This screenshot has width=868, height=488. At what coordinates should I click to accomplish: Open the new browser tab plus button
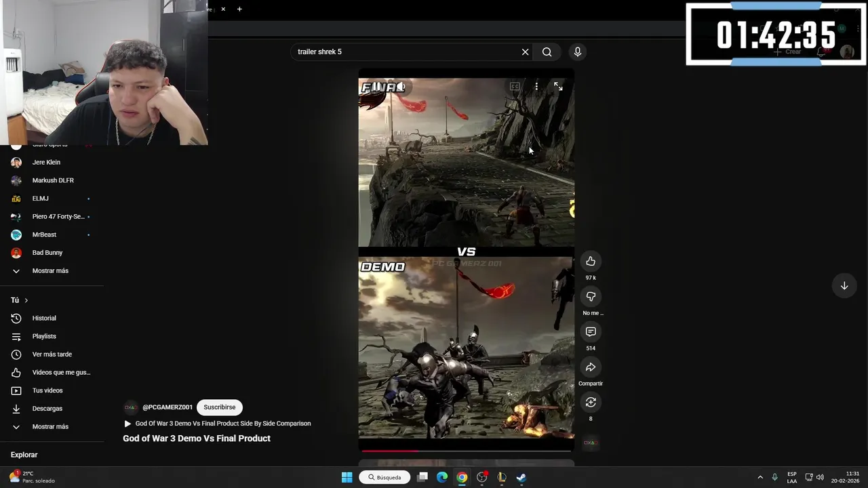tap(239, 9)
